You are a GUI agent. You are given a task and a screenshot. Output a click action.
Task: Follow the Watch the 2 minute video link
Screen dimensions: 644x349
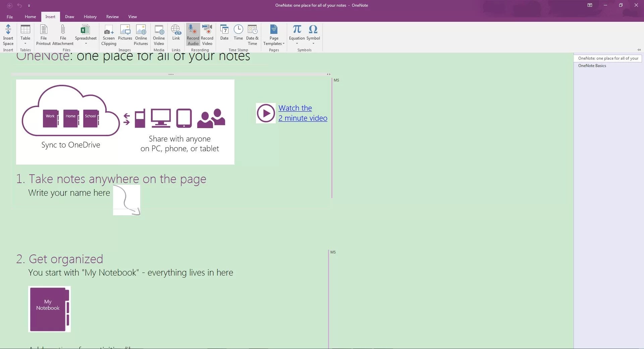(303, 113)
